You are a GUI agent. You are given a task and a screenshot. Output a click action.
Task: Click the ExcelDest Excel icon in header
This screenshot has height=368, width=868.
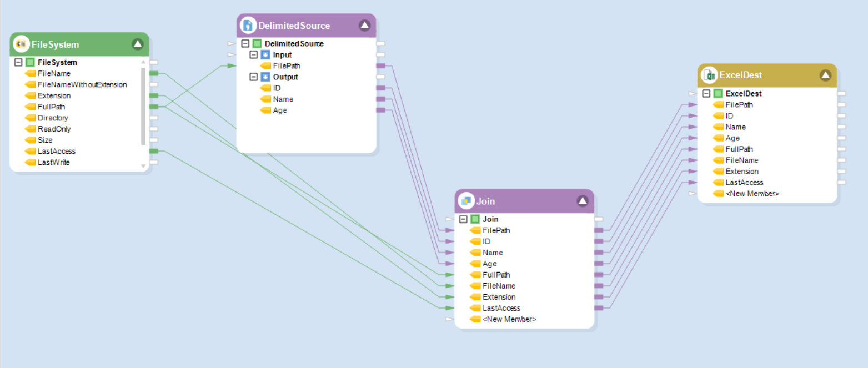pos(709,75)
